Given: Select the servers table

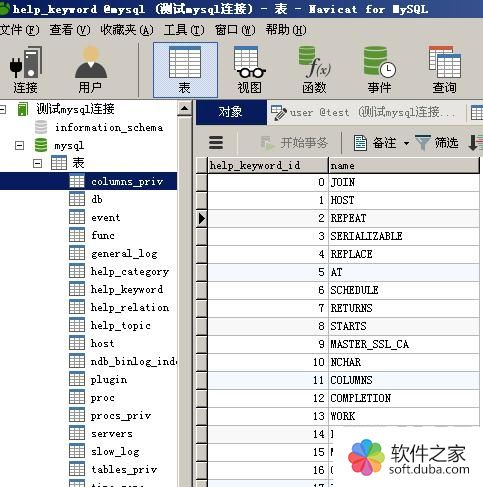Looking at the screenshot, I should click(x=112, y=433).
